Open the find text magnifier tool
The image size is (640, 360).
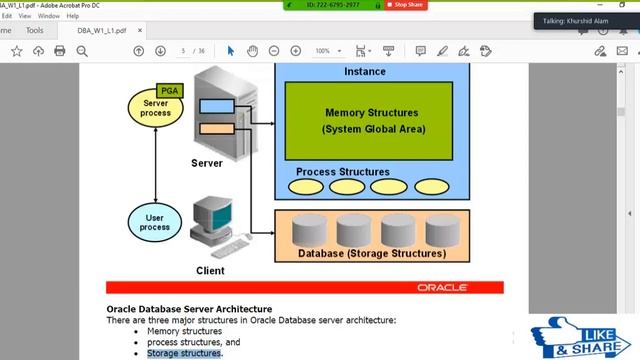pyautogui.click(x=82, y=51)
